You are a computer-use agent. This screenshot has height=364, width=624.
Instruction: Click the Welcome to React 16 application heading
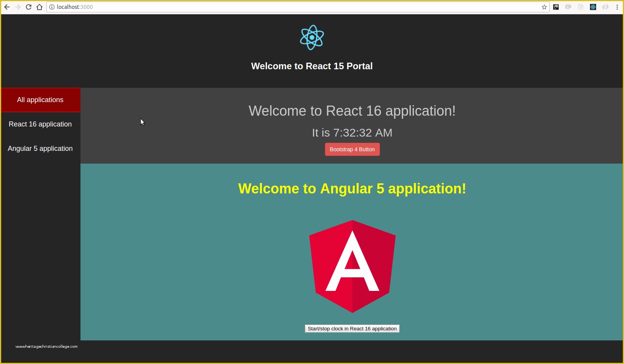point(352,111)
